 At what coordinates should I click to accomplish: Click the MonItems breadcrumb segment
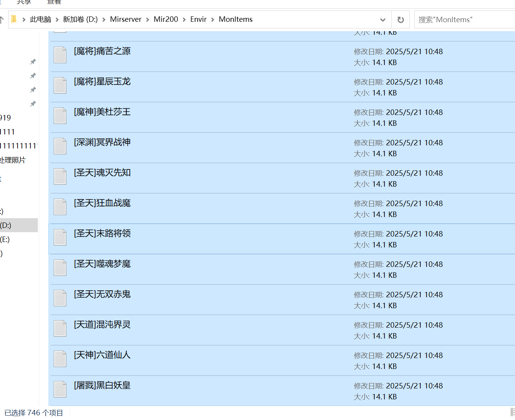point(235,19)
